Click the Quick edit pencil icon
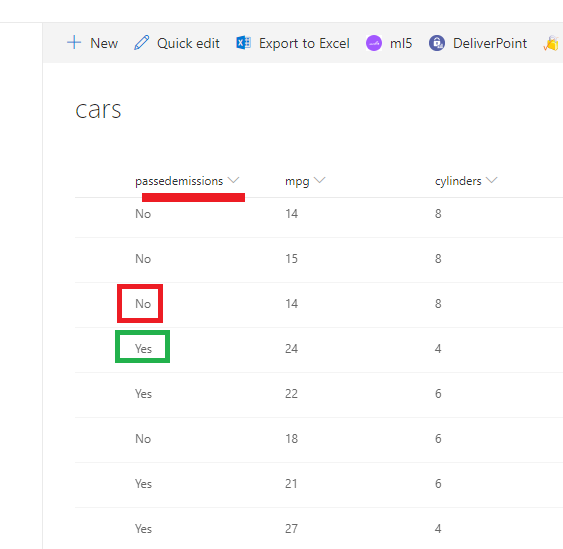 click(x=141, y=43)
